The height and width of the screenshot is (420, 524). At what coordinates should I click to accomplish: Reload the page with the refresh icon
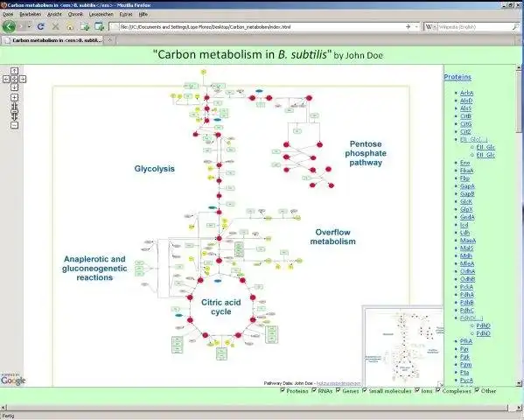pos(41,27)
